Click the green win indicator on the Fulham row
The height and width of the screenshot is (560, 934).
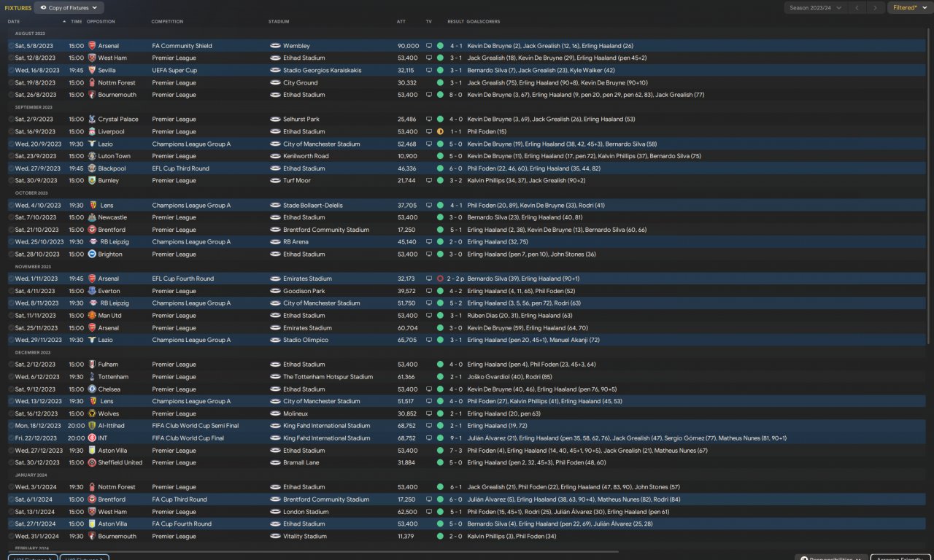pyautogui.click(x=440, y=365)
